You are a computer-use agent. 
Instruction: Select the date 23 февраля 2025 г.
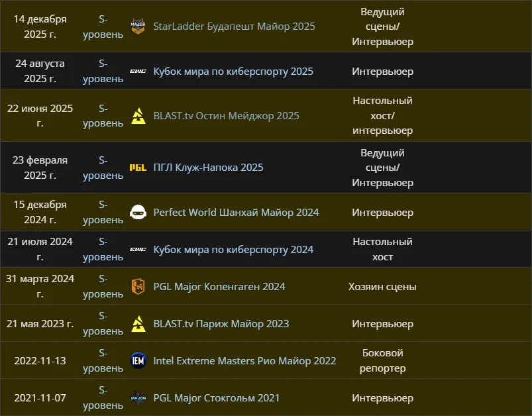[40, 168]
